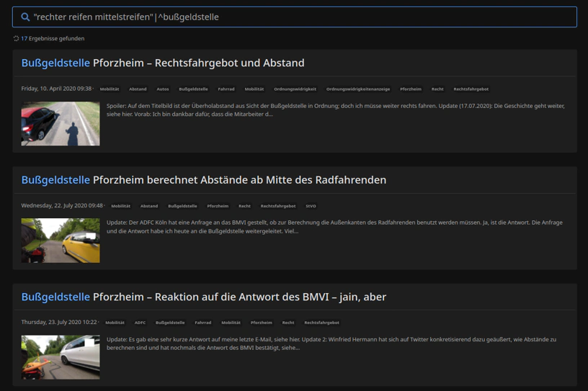The height and width of the screenshot is (391, 588).
Task: Select Rechtsfahrgebot tag in July 23 post
Action: click(321, 323)
